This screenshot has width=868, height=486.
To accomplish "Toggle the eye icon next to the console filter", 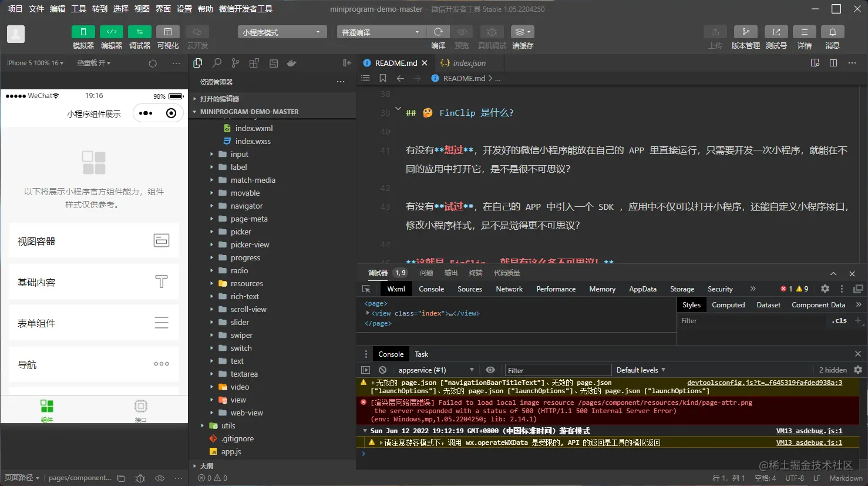I will pyautogui.click(x=490, y=370).
